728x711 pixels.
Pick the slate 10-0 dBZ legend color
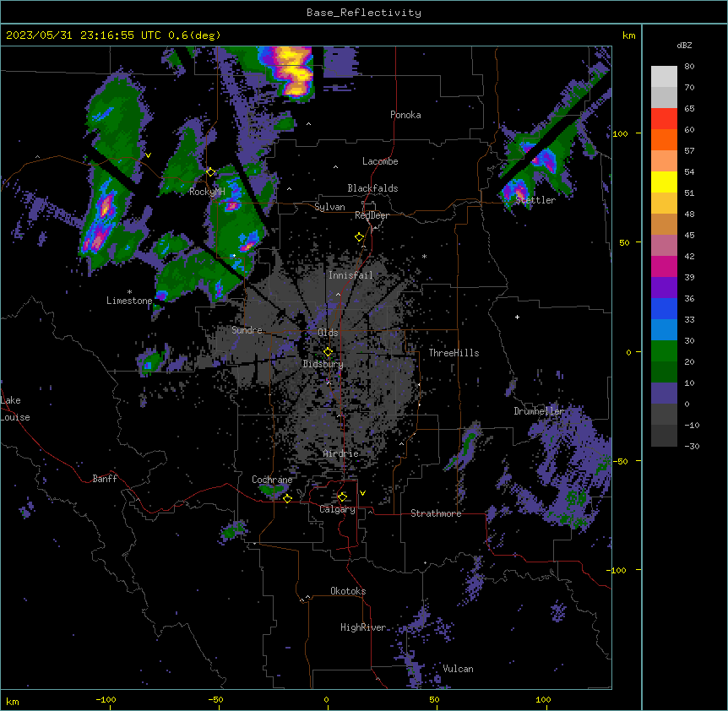[664, 393]
